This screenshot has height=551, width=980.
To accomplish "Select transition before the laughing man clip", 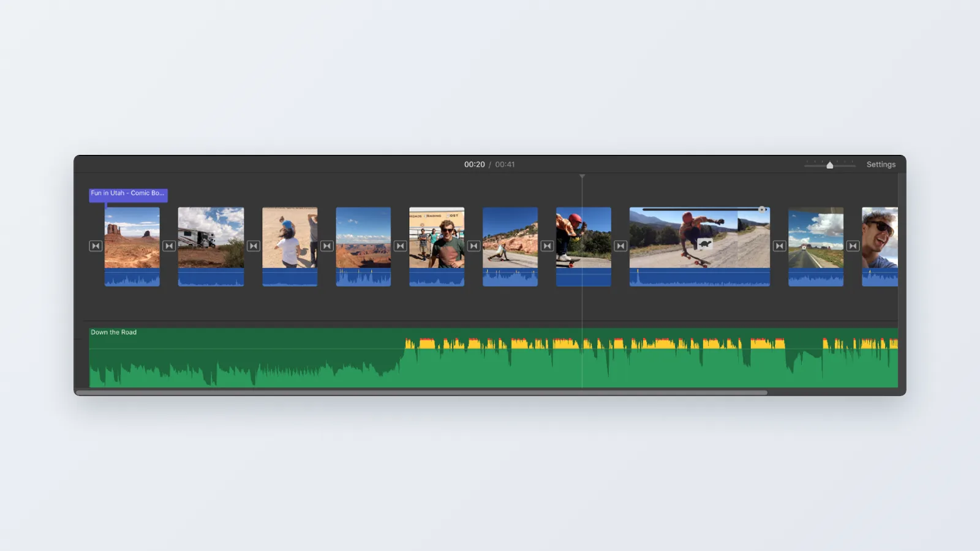I will coord(853,246).
